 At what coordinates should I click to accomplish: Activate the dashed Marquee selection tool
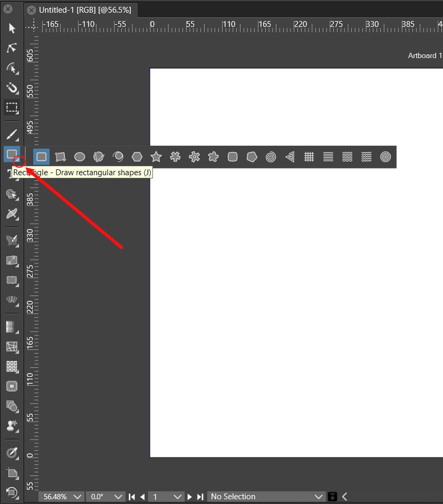pos(12,108)
